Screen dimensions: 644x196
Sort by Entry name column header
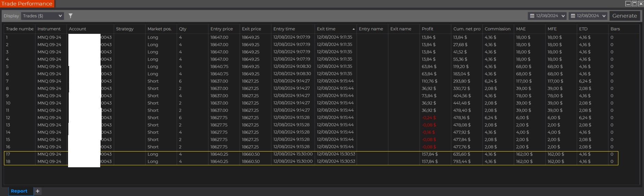[372, 29]
